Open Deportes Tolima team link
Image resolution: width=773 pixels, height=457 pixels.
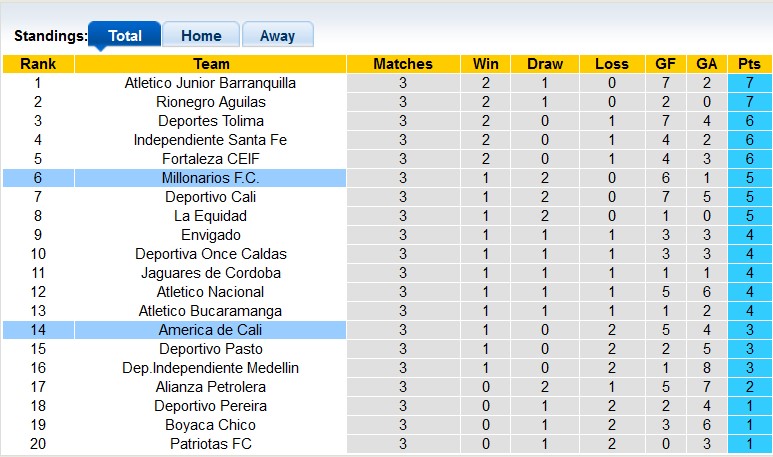[x=210, y=121]
